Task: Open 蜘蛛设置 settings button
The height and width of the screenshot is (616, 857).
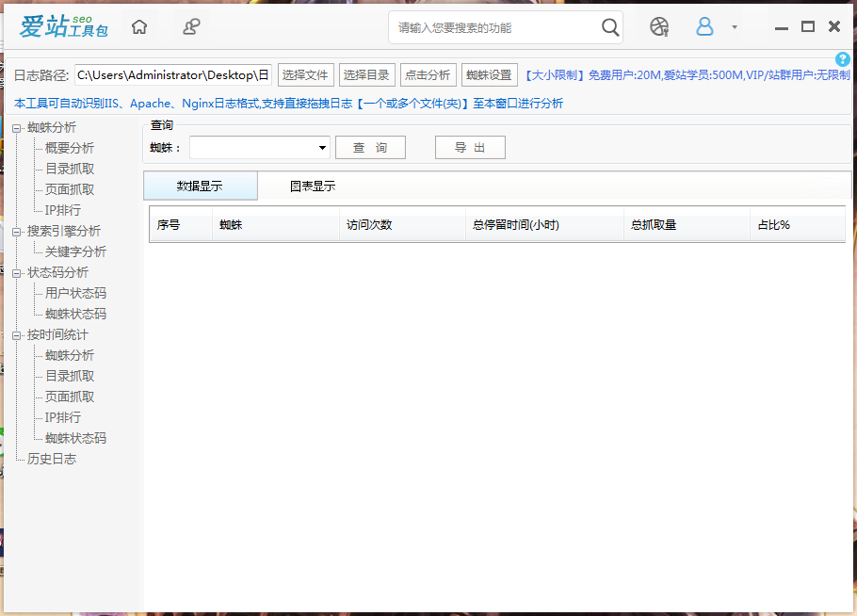Action: tap(490, 75)
